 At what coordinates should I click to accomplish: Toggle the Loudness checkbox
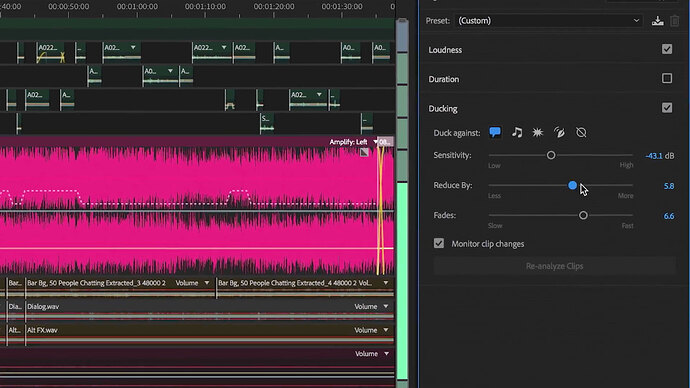[667, 49]
